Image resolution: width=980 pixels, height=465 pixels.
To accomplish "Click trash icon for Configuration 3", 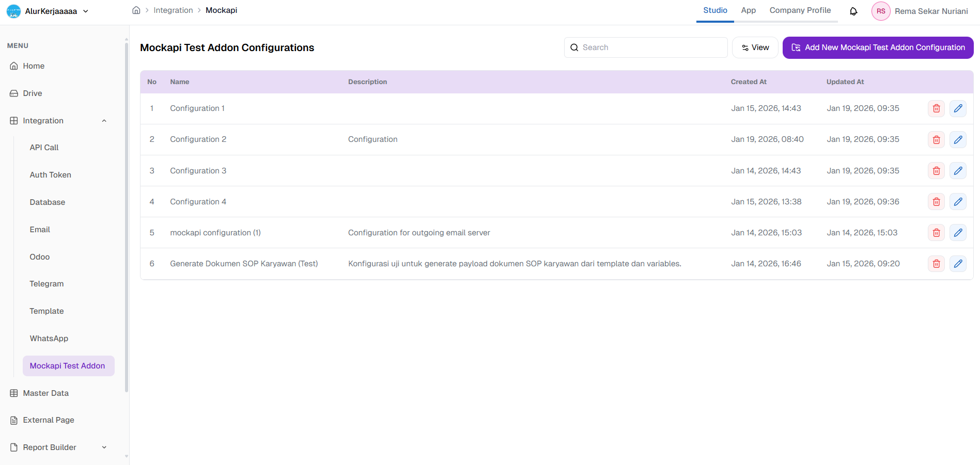I will (936, 171).
